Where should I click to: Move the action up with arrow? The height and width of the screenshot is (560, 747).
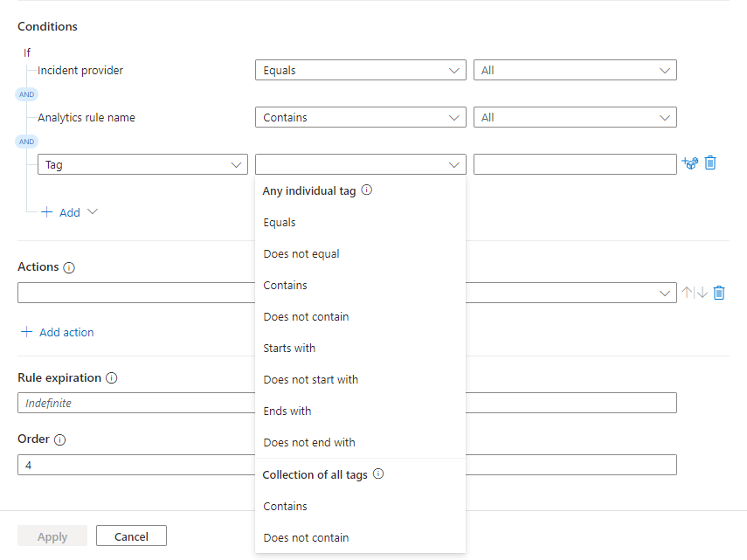click(x=687, y=293)
